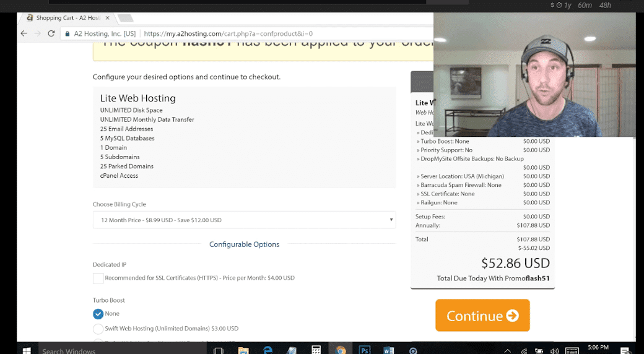Go back using the browser back arrow
This screenshot has width=644, height=354.
pos(24,33)
